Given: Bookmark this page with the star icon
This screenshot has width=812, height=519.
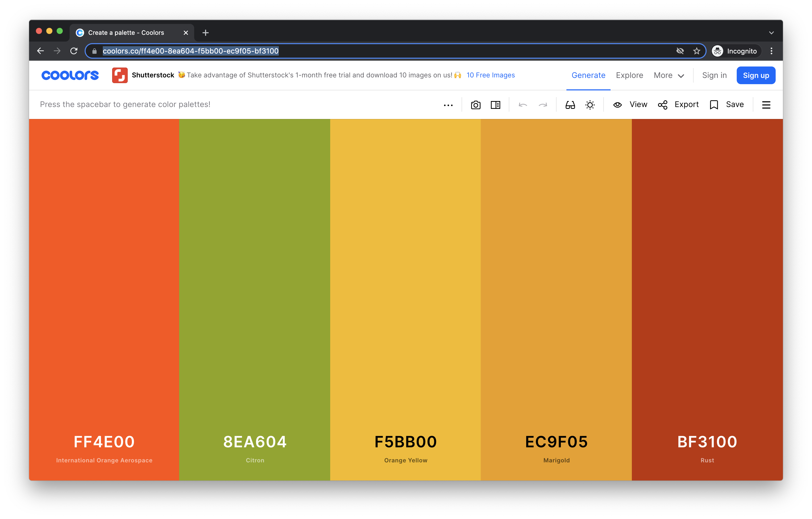Looking at the screenshot, I should [x=697, y=51].
